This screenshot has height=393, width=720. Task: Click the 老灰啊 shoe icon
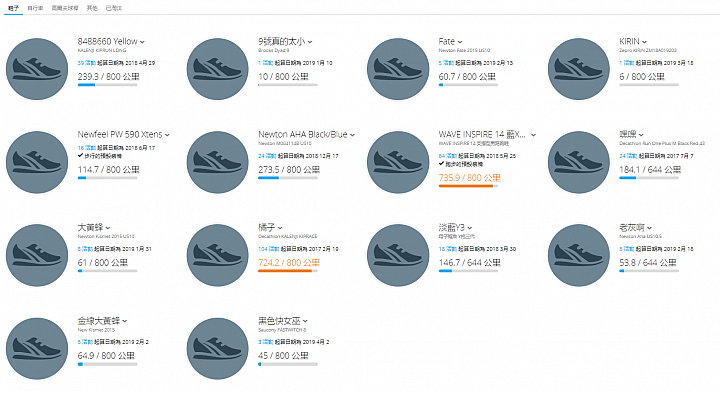579,255
